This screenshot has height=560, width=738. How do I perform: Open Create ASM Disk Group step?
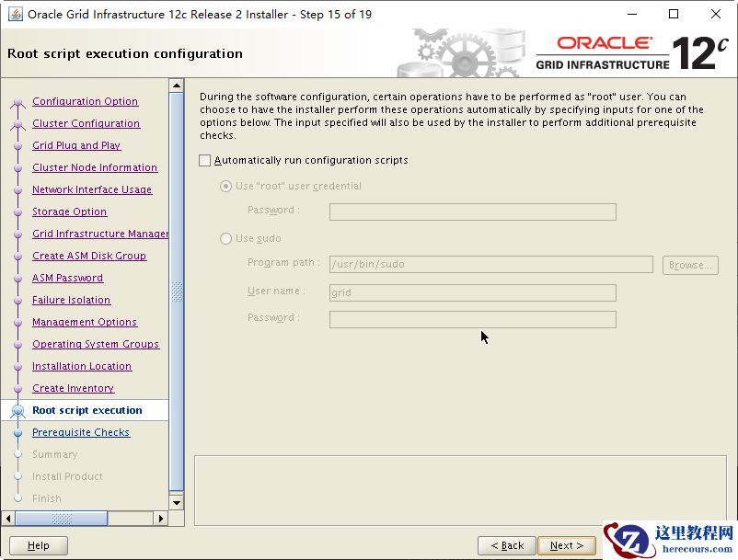tap(89, 256)
